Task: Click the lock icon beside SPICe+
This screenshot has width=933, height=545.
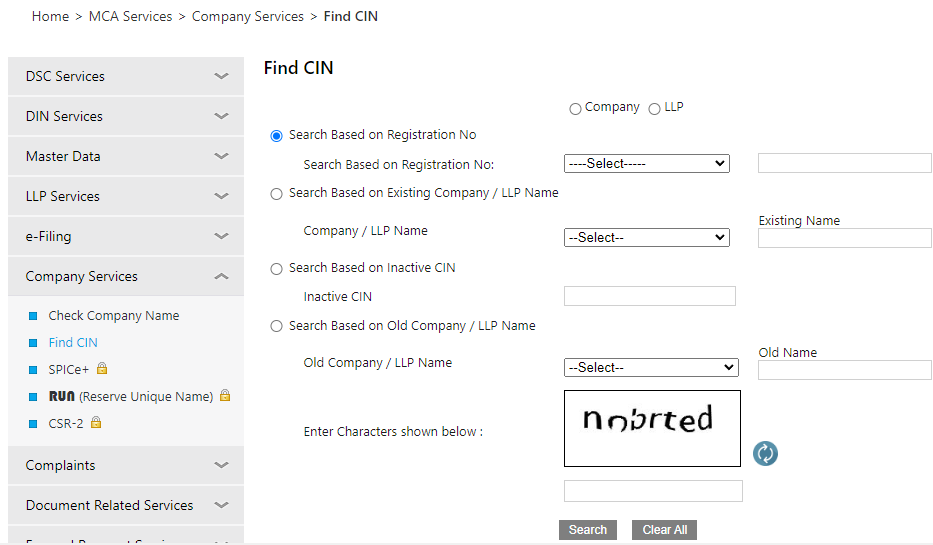Action: [102, 369]
